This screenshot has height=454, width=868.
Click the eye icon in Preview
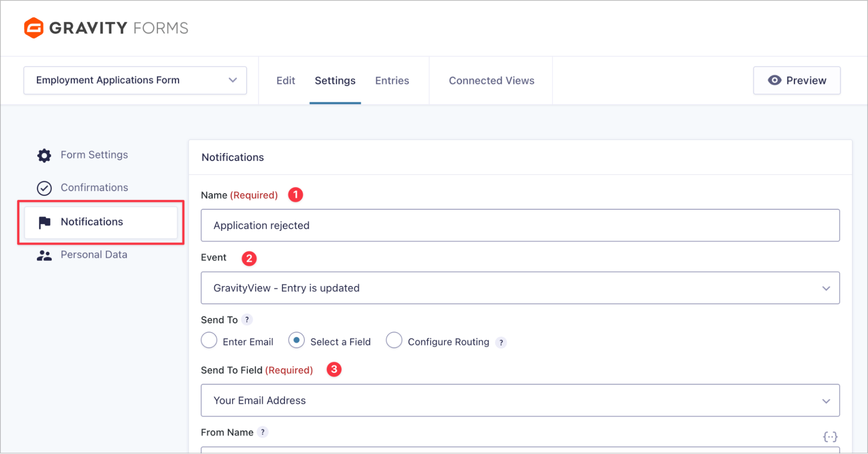[x=774, y=80]
